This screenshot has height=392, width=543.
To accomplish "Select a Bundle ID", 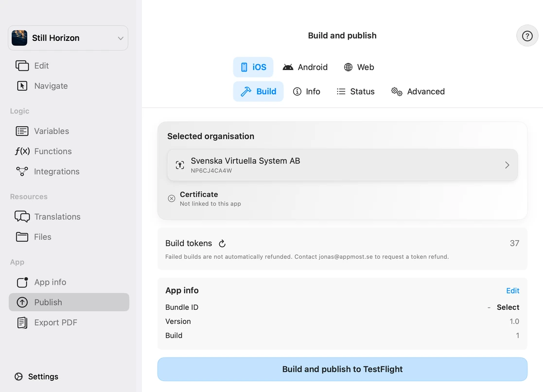I will tap(508, 307).
